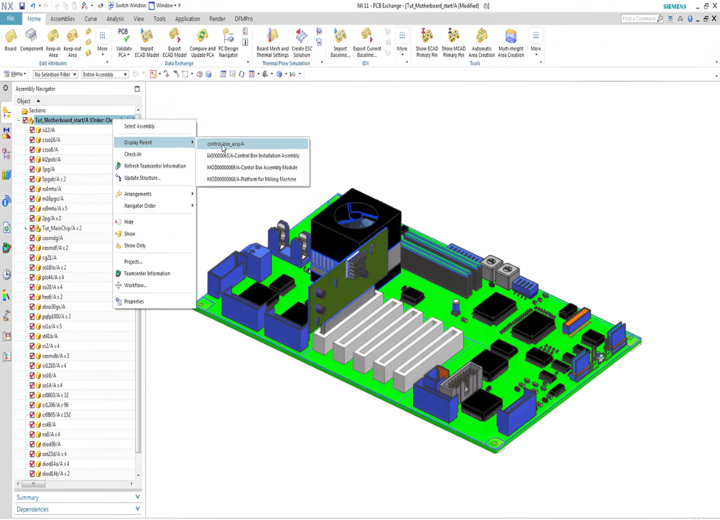This screenshot has height=520, width=720.
Task: Click the Object column header
Action: pos(76,101)
